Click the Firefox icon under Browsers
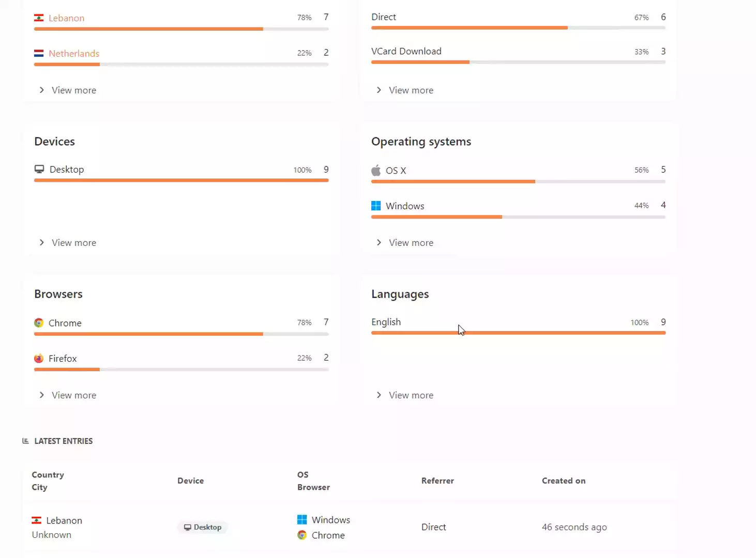This screenshot has height=558, width=756. point(39,359)
